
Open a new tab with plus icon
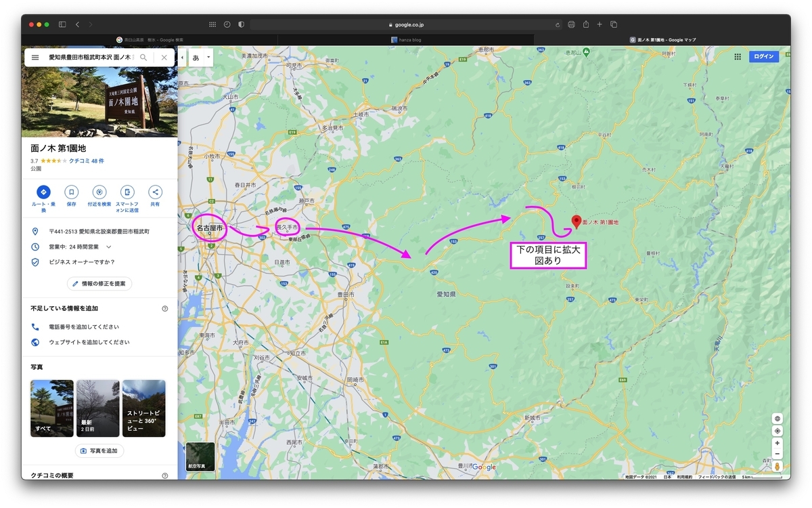click(600, 24)
